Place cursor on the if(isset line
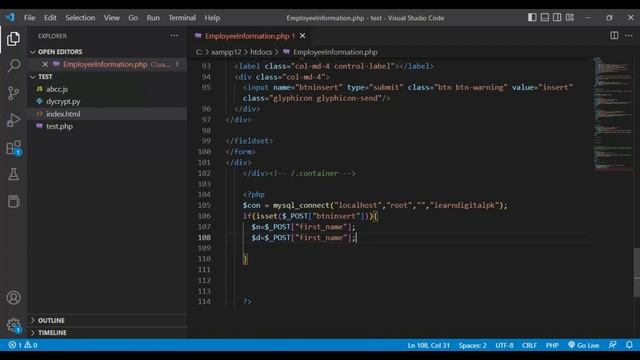The width and height of the screenshot is (640, 360). (310, 216)
